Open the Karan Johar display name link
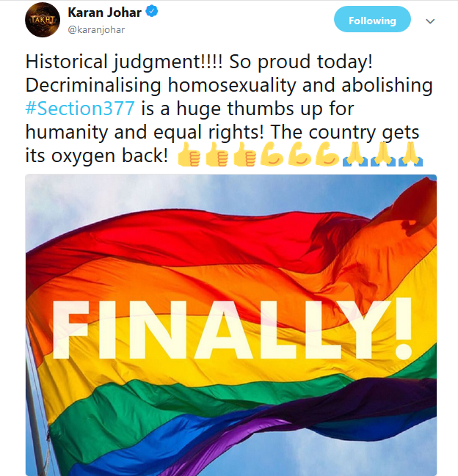The width and height of the screenshot is (458, 476). pyautogui.click(x=105, y=12)
